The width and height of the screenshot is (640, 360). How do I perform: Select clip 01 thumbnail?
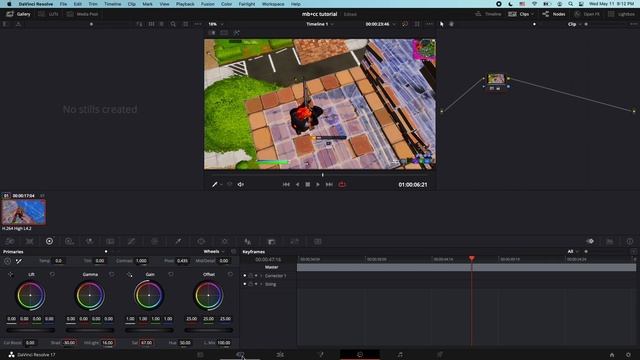[24, 212]
